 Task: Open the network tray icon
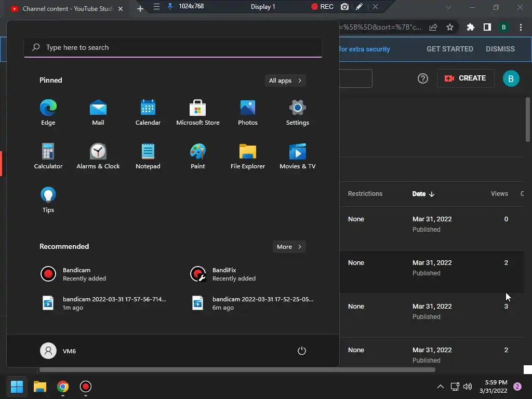[455, 387]
